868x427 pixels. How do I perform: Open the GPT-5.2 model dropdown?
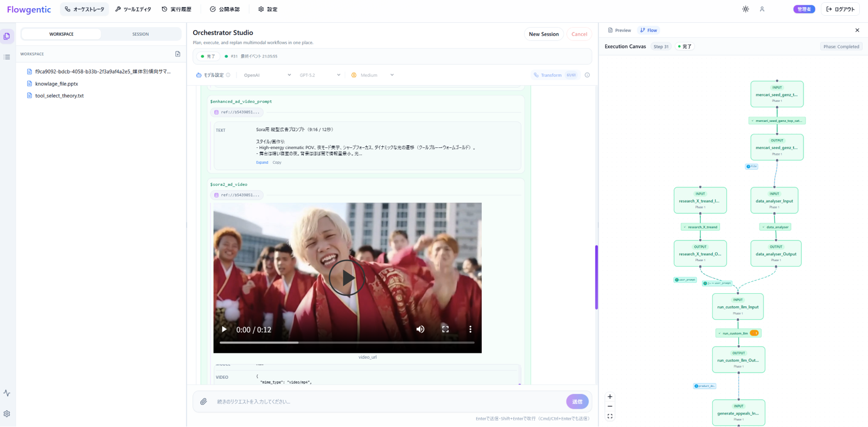(x=320, y=75)
